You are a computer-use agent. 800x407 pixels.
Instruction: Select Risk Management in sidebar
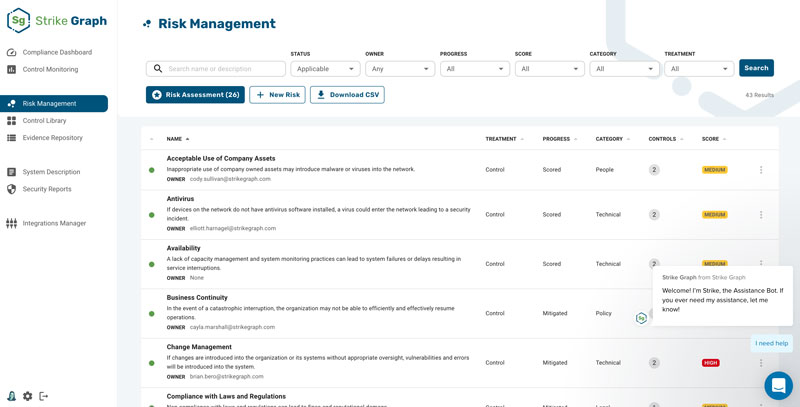54,104
